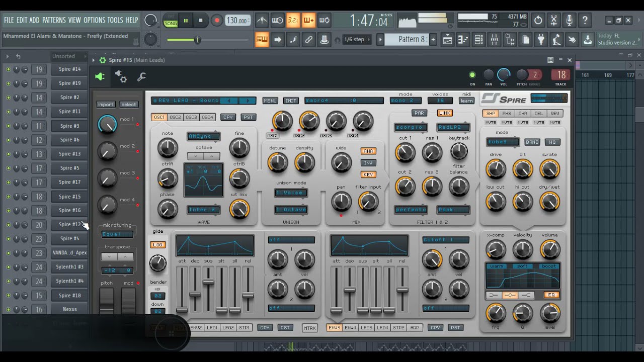Pause playback with the transport pause button

(x=186, y=21)
